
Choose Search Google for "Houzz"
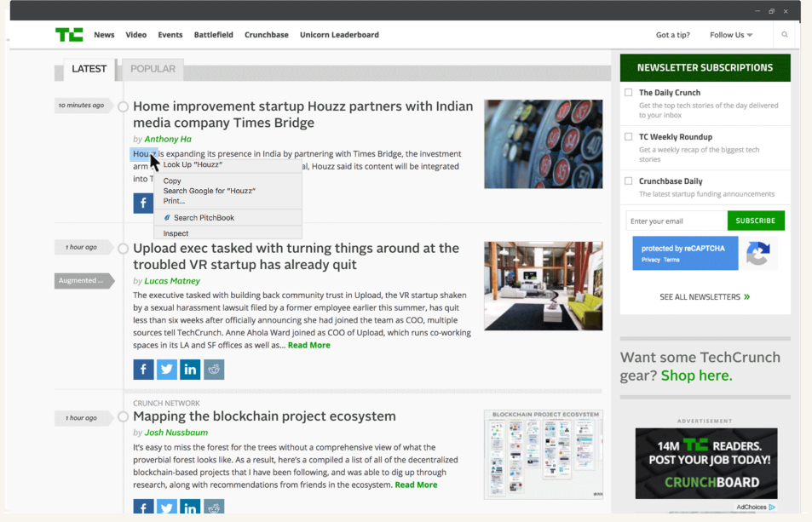pos(210,191)
